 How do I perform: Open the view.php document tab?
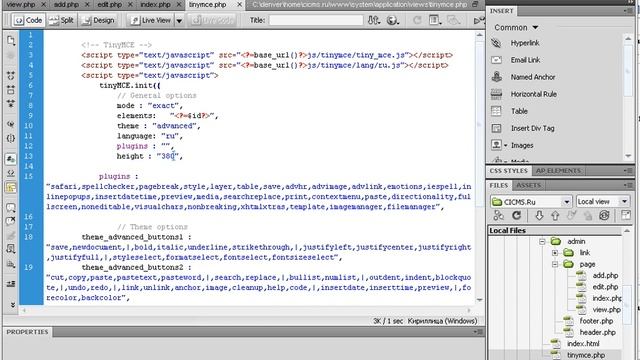click(21, 4)
